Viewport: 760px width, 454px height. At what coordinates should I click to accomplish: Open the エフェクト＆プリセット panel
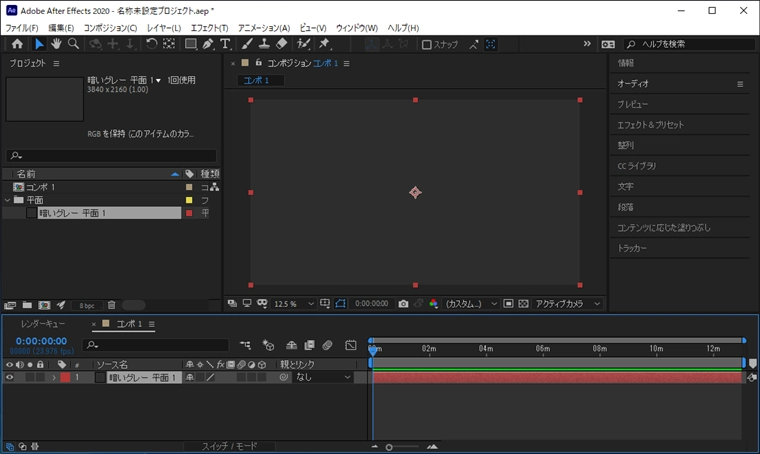650,125
